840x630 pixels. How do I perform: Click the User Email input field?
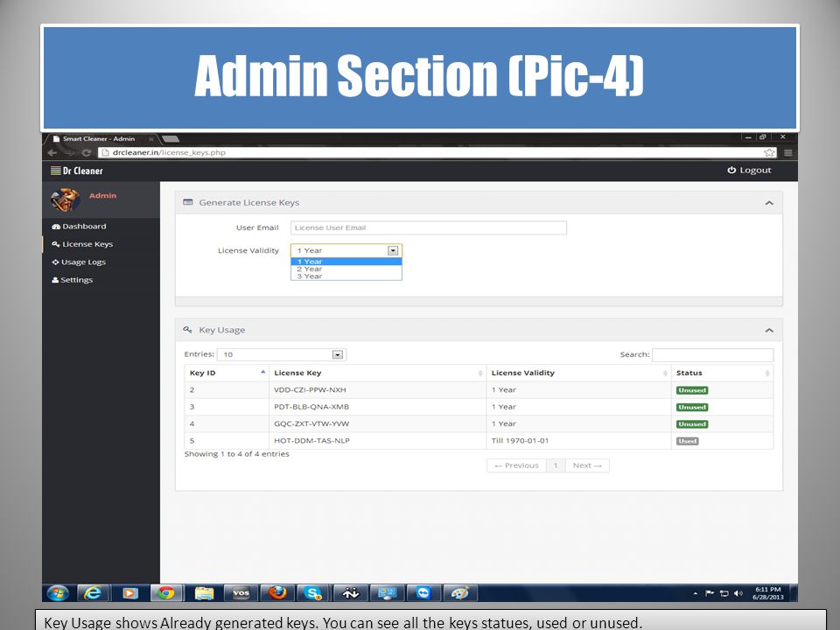[429, 227]
